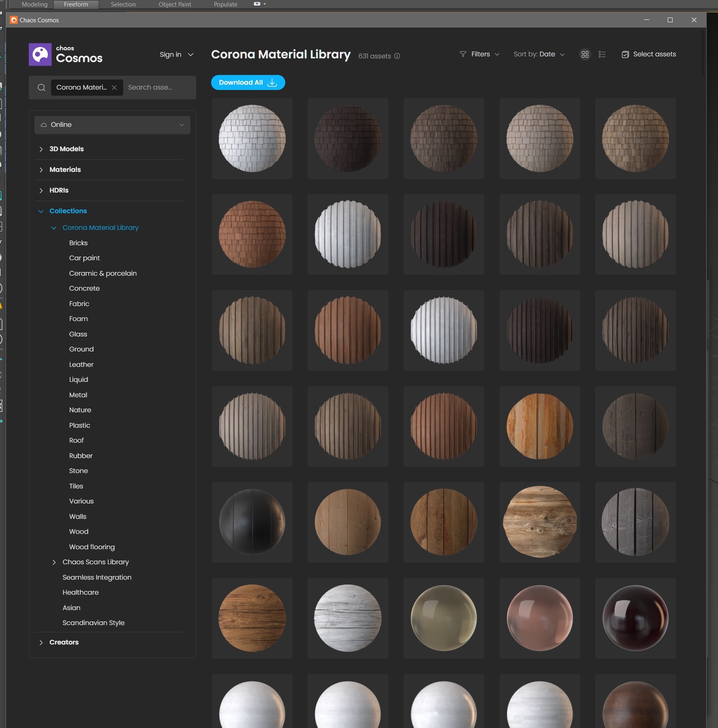
Task: Select the Stone subcategory
Action: click(x=78, y=471)
